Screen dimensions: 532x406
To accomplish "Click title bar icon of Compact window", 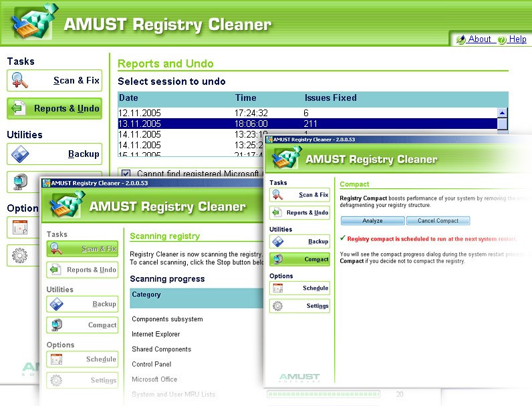I will pyautogui.click(x=269, y=140).
